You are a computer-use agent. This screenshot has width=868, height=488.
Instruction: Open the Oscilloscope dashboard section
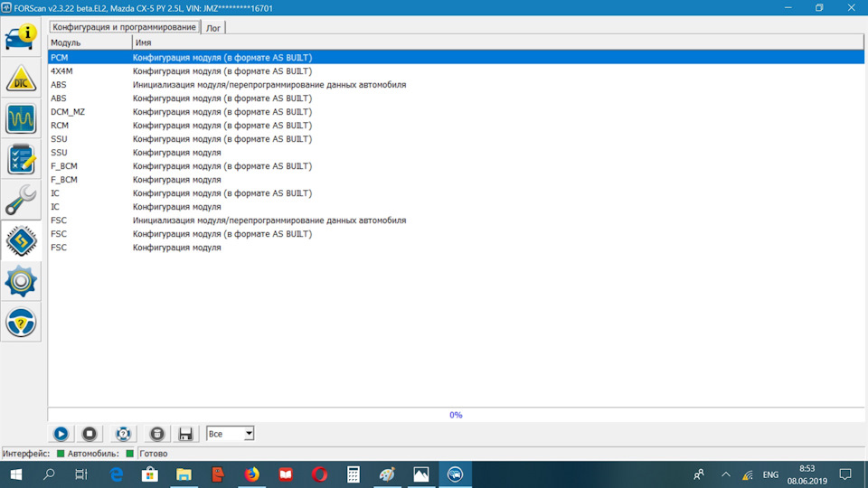click(x=21, y=118)
